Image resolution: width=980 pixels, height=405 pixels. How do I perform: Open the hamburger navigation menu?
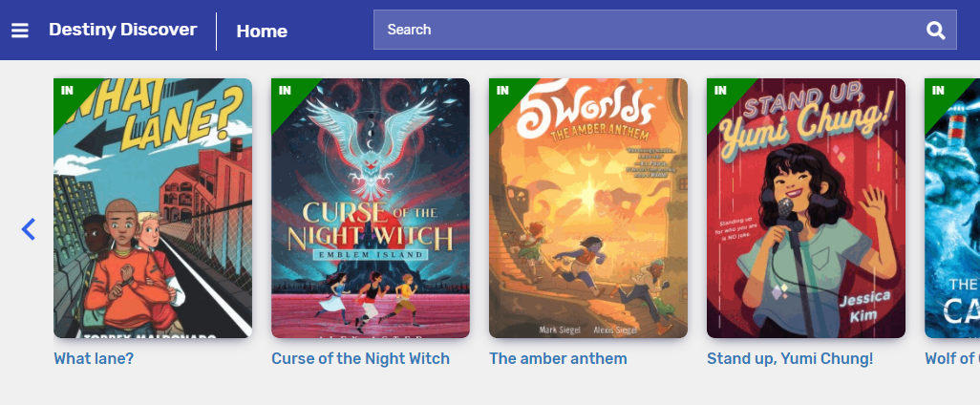(x=20, y=30)
